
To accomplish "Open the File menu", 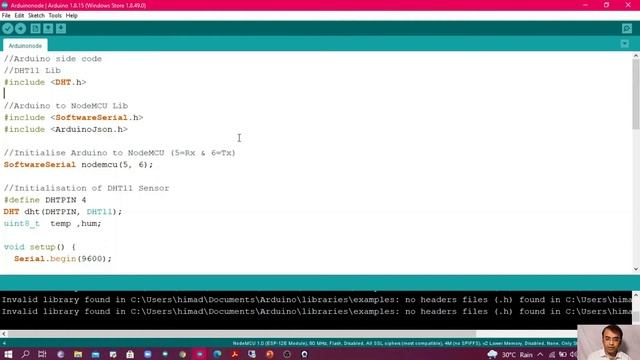I will click(x=6, y=16).
